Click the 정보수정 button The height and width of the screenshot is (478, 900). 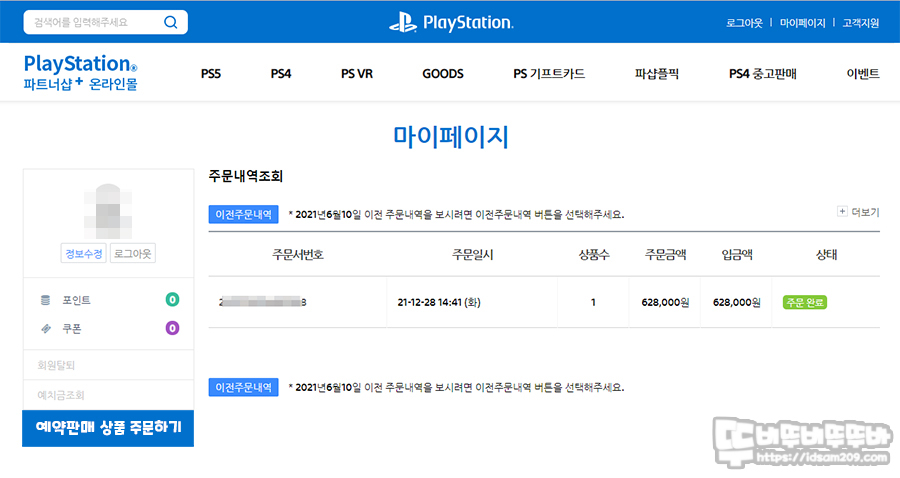pyautogui.click(x=83, y=254)
